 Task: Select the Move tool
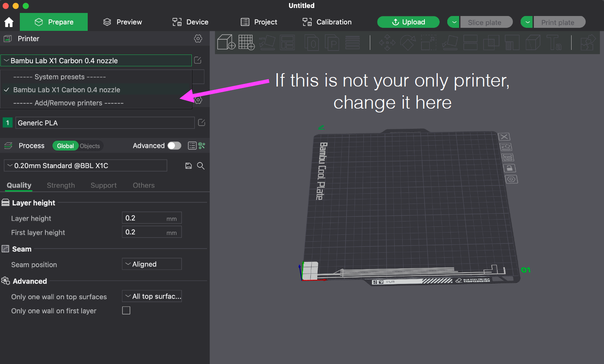tap(387, 42)
